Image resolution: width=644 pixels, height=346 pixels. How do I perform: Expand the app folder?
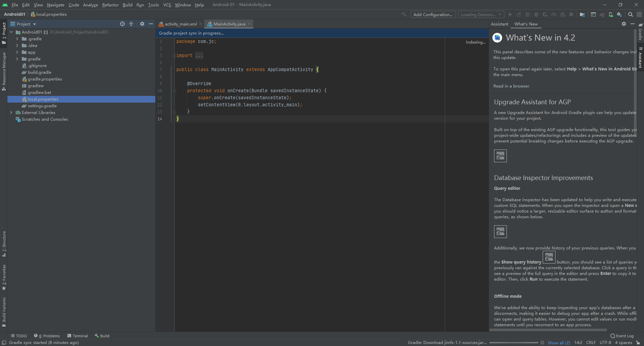pyautogui.click(x=17, y=52)
